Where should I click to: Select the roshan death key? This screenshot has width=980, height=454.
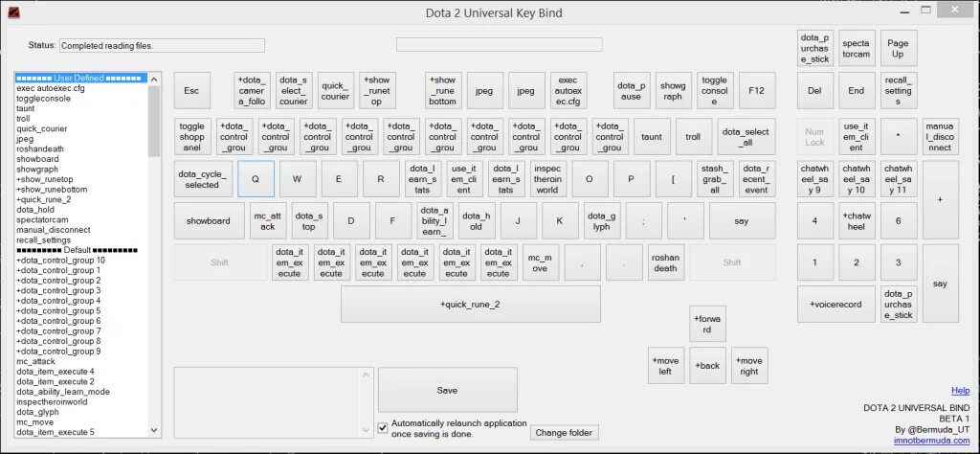[x=666, y=262]
